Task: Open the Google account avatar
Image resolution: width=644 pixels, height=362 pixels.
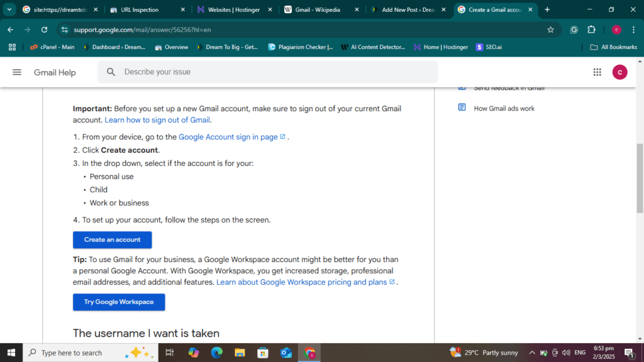Action: [619, 72]
